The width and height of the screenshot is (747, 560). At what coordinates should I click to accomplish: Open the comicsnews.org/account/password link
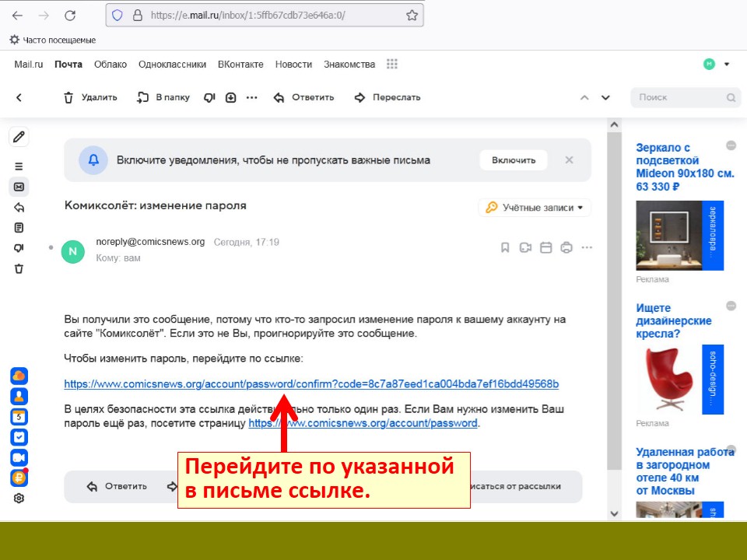click(x=363, y=423)
